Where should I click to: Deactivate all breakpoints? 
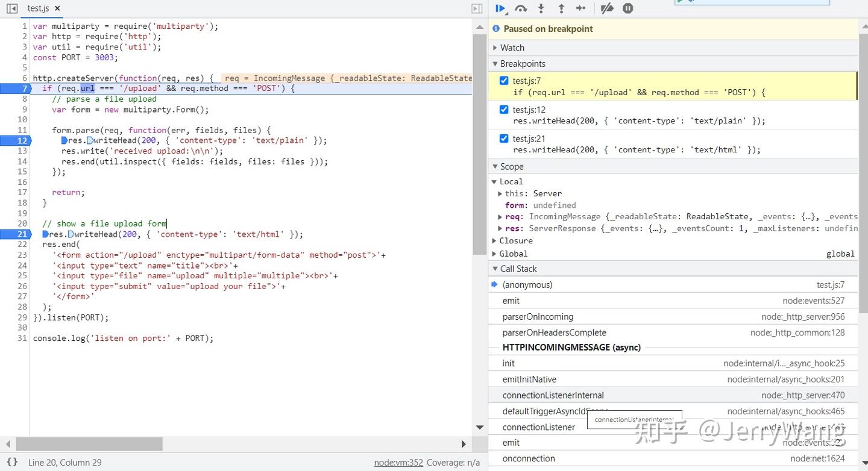(607, 8)
